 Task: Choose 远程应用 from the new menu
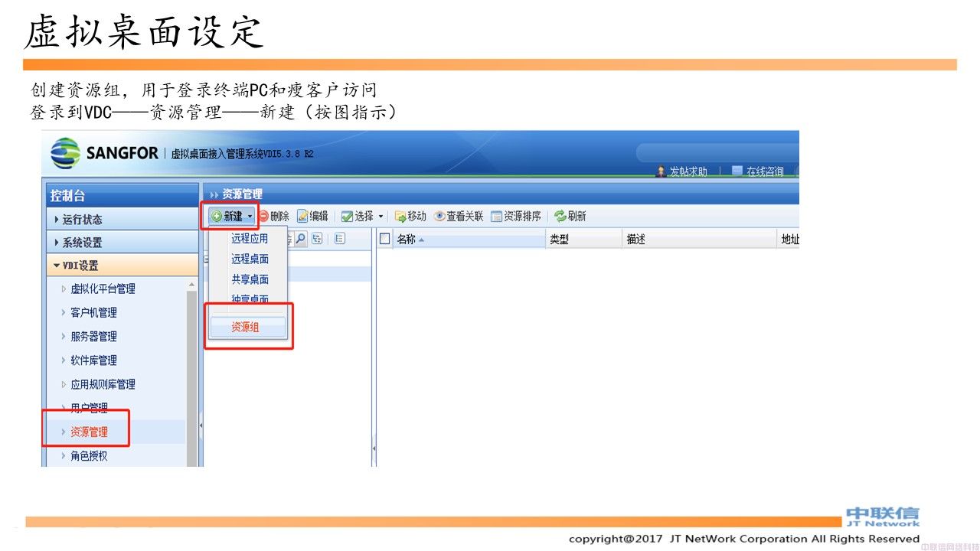pyautogui.click(x=250, y=239)
